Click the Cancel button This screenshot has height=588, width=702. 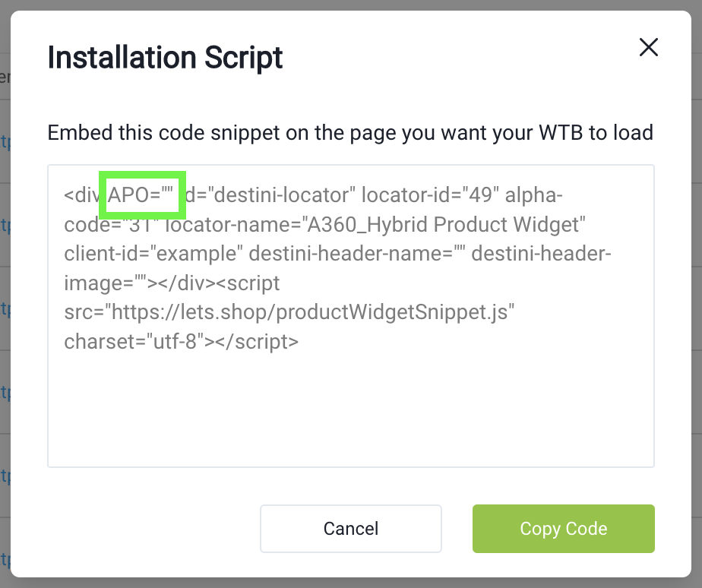click(350, 529)
